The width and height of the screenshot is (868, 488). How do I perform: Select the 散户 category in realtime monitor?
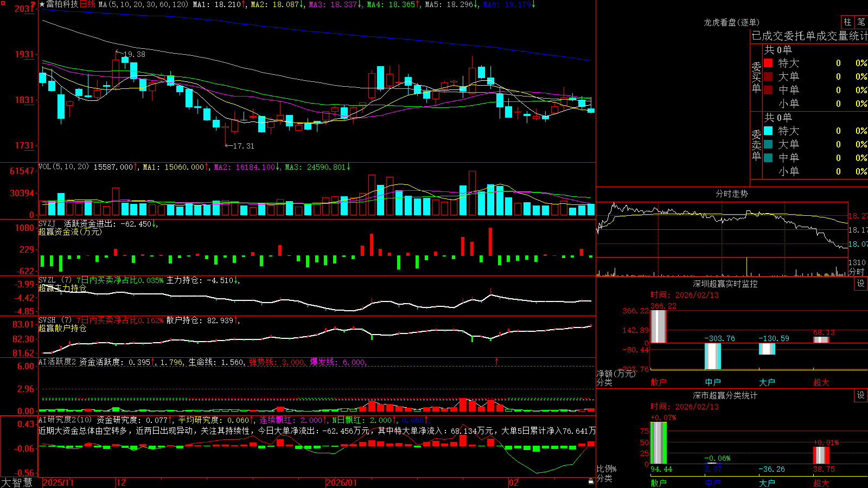[x=659, y=382]
